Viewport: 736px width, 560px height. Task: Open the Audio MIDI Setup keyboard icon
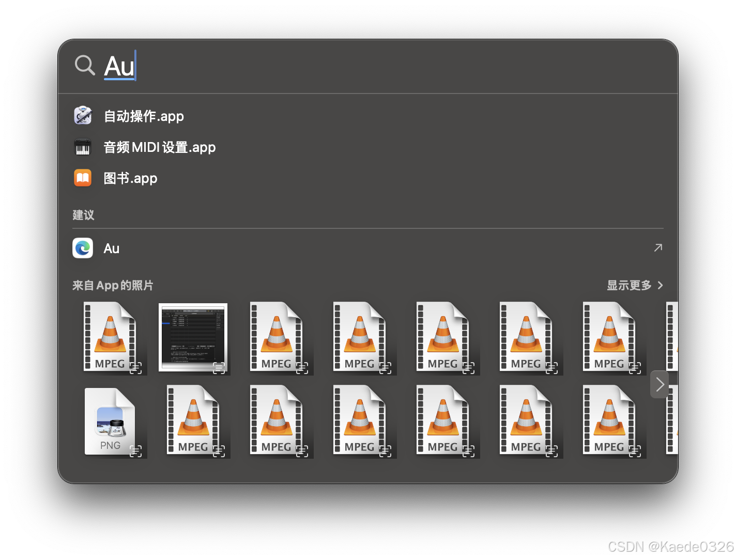coord(83,147)
